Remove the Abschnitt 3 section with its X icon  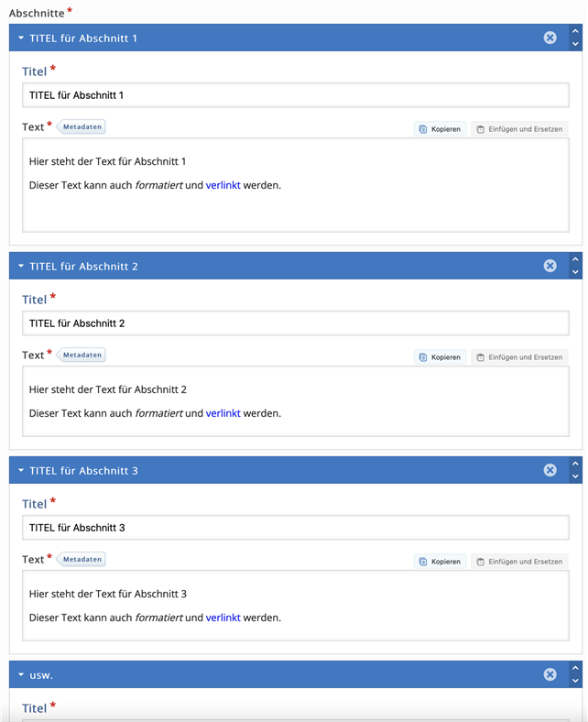[550, 470]
